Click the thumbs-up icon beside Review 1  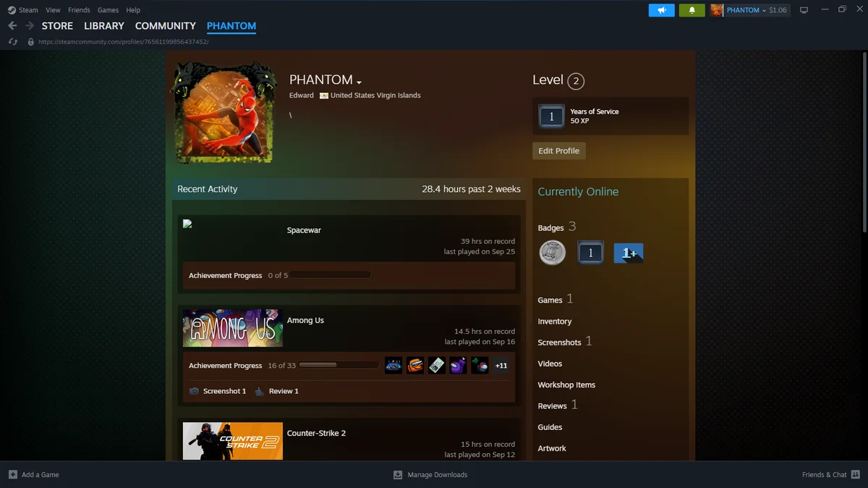(259, 391)
